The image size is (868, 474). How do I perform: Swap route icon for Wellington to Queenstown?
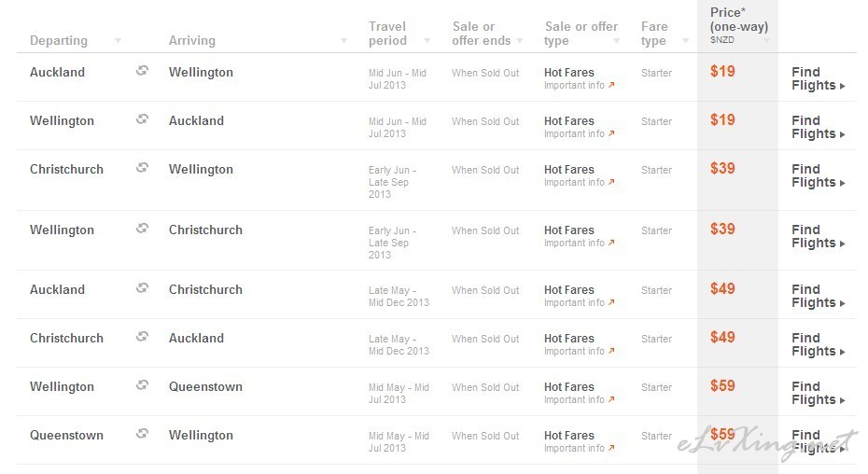142,384
